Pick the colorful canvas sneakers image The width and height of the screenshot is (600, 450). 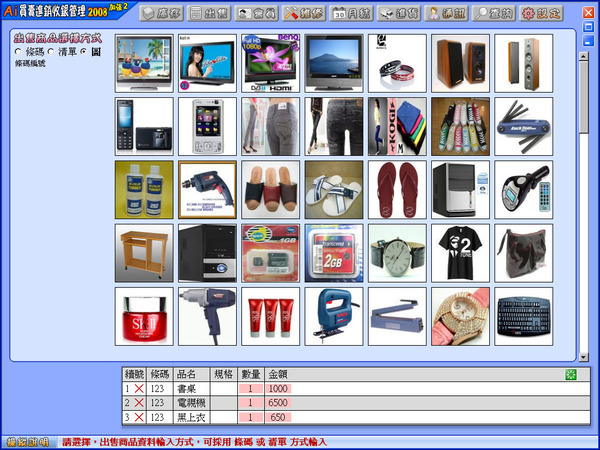pos(460,127)
